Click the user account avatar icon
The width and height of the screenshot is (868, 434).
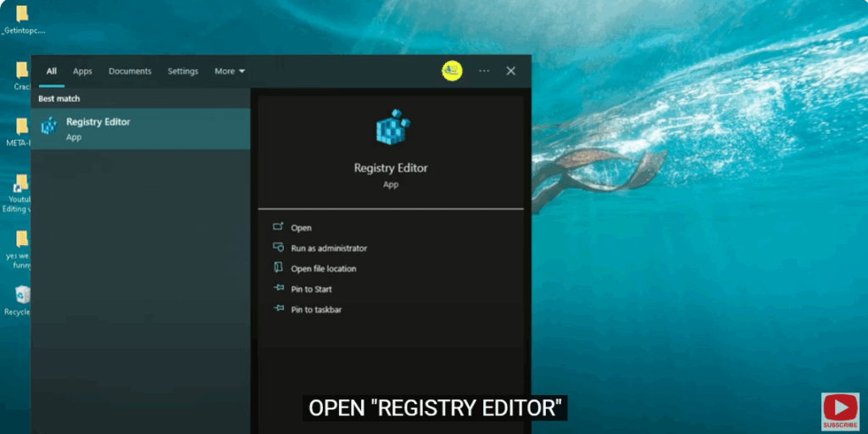453,71
